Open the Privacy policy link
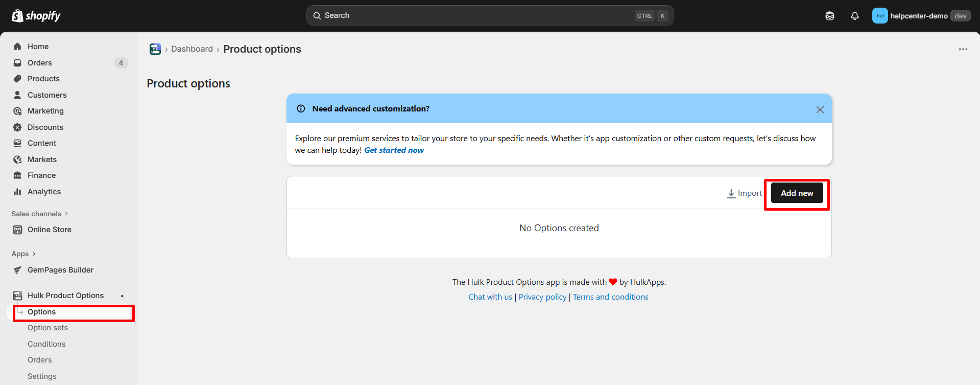Image resolution: width=980 pixels, height=385 pixels. (542, 297)
